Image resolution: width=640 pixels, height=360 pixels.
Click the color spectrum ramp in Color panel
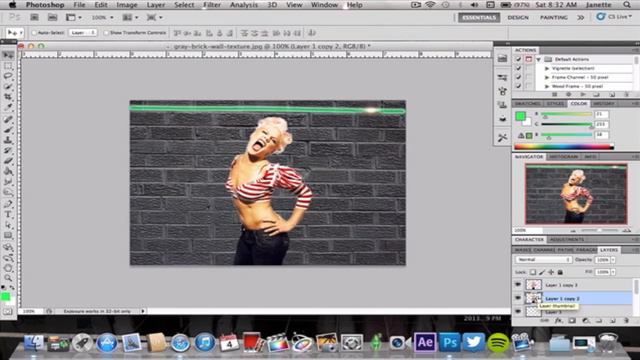click(x=564, y=147)
